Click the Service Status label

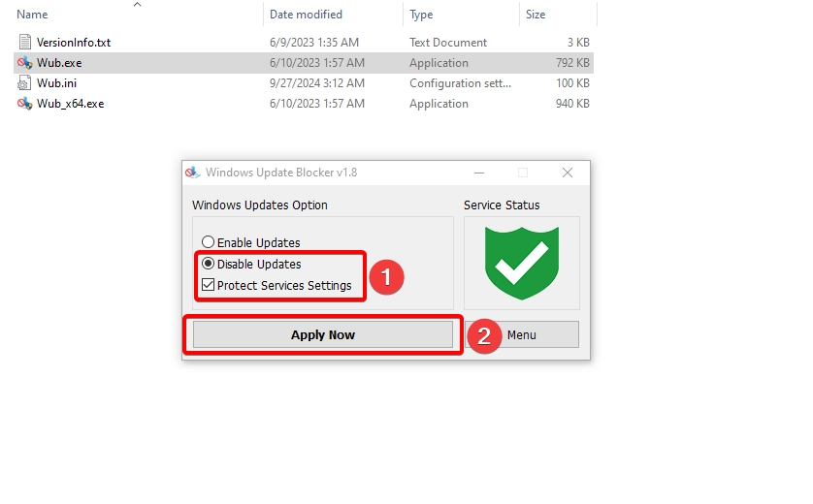click(502, 205)
